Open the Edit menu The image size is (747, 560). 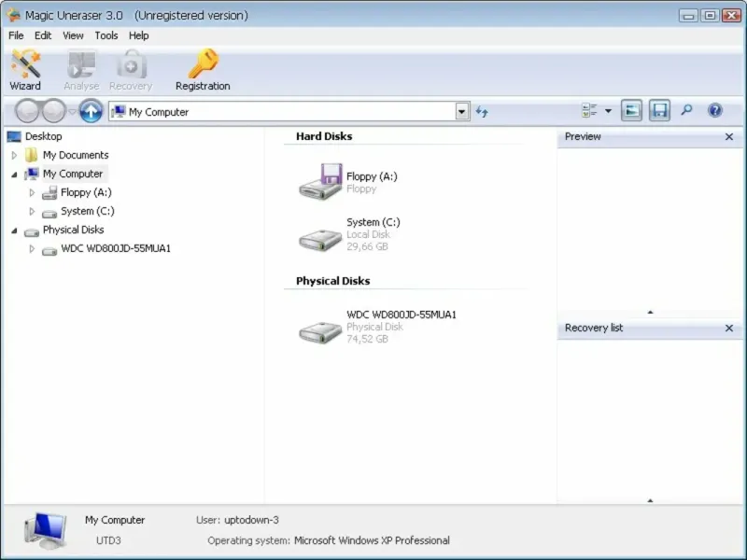click(x=43, y=35)
